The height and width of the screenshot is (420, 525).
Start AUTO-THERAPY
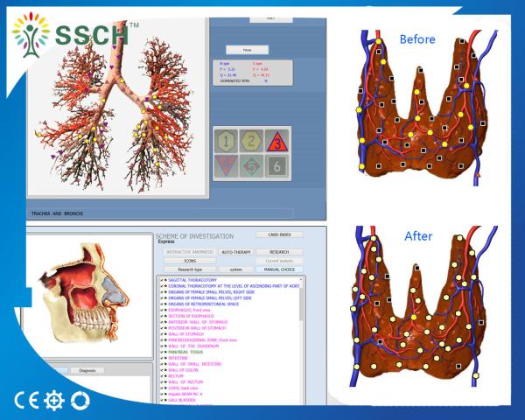coord(236,252)
